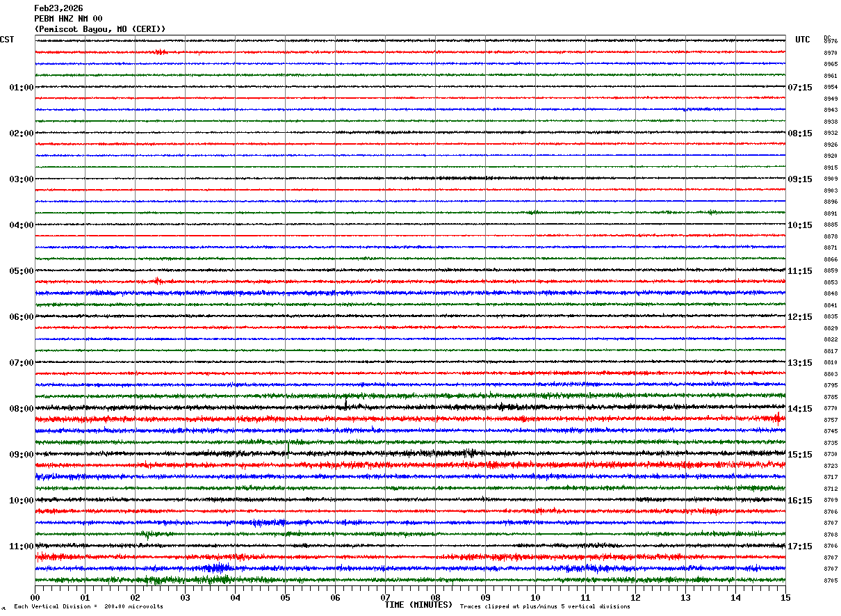Click the "17:15" UTC time label
Image resolution: width=841 pixels, height=616 pixels.
[800, 546]
